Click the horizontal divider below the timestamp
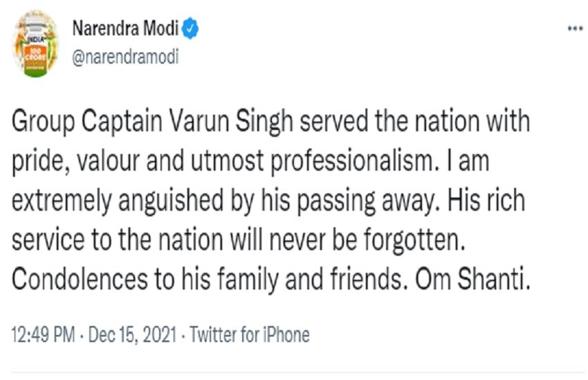The image size is (588, 380). pos(298,372)
